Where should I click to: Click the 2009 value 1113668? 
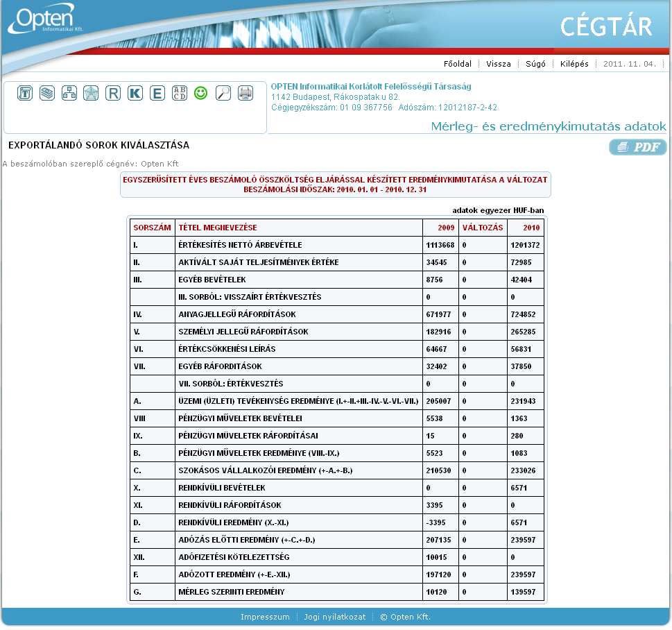pyautogui.click(x=440, y=245)
